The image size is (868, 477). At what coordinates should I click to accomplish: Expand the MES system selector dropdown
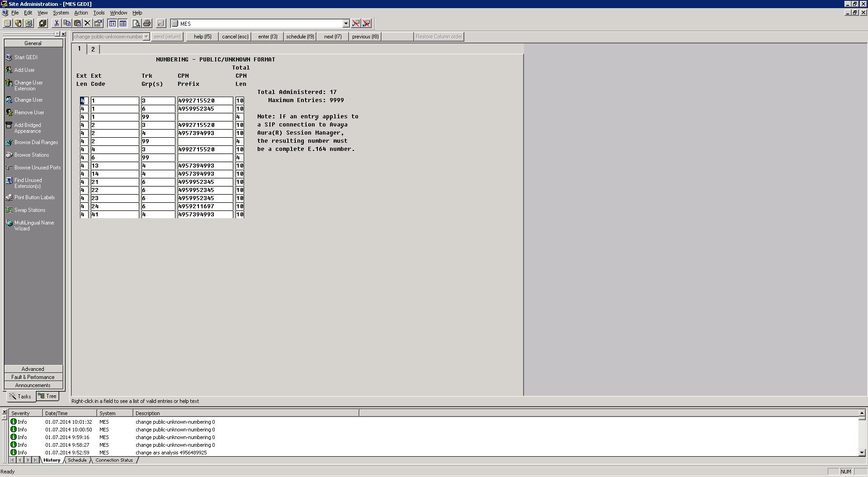(x=346, y=23)
